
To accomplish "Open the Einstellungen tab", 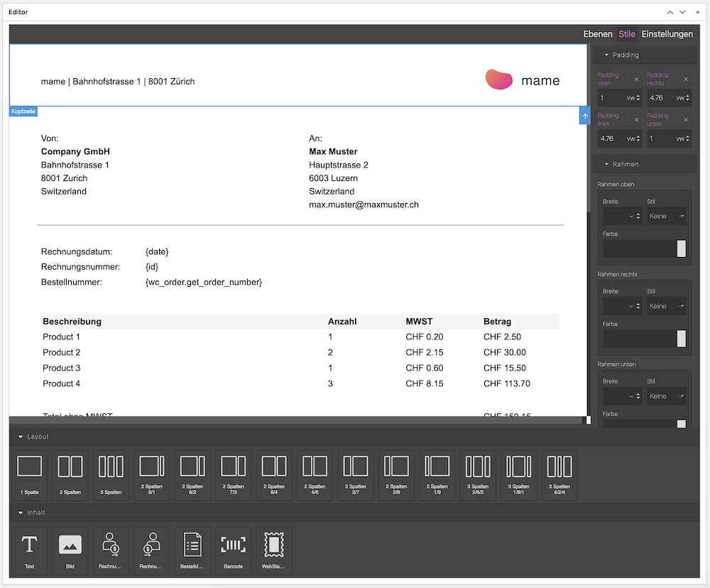I will tap(667, 33).
